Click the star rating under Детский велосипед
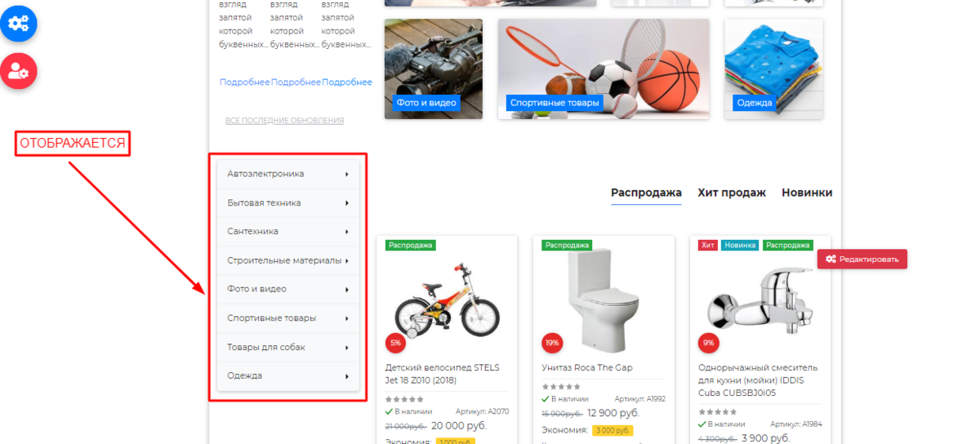The image size is (980, 444). pyautogui.click(x=404, y=399)
